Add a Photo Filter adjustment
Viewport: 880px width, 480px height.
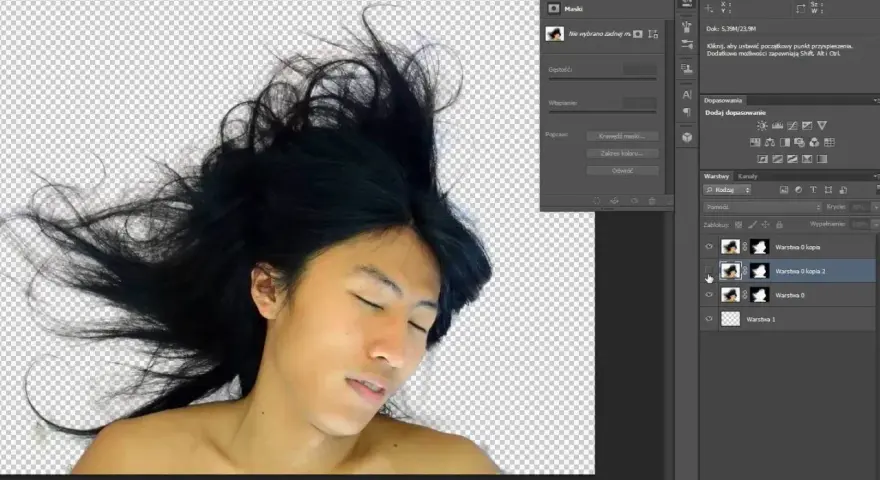coord(799,143)
